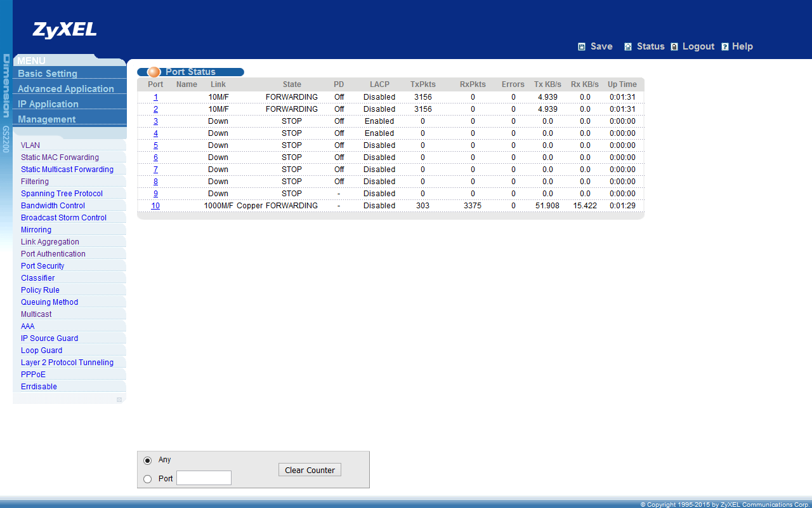Open Filtering page

click(x=35, y=182)
